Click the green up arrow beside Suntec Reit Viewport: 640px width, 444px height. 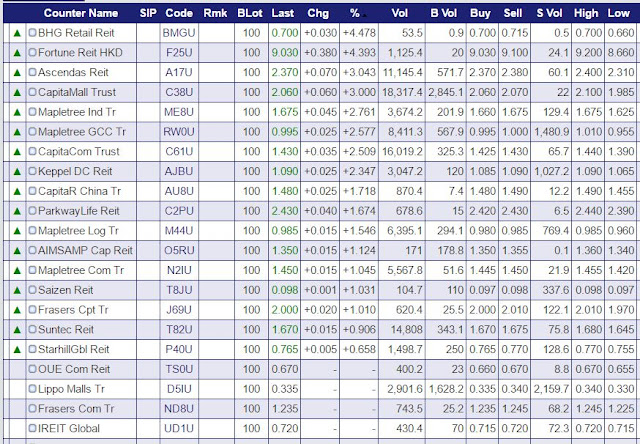tap(17, 330)
